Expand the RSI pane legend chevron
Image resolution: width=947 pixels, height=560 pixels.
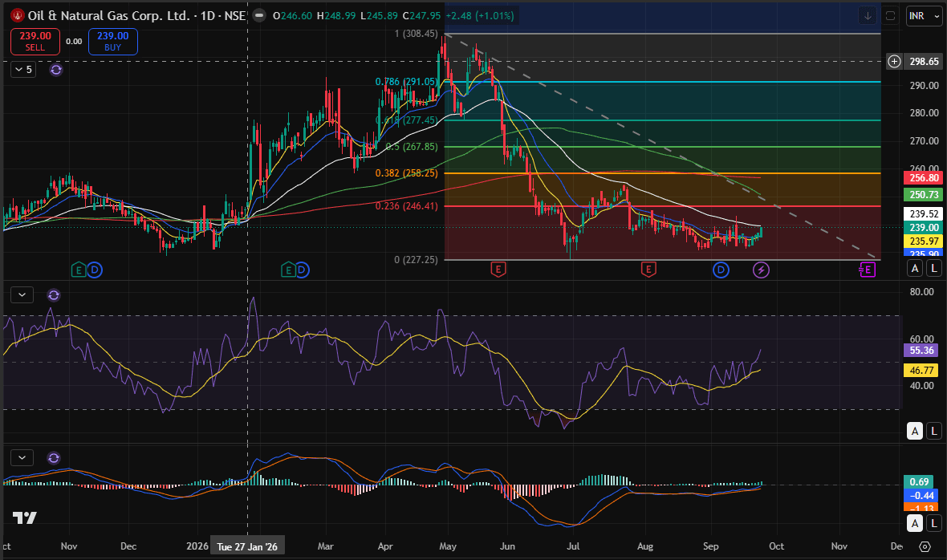22,295
